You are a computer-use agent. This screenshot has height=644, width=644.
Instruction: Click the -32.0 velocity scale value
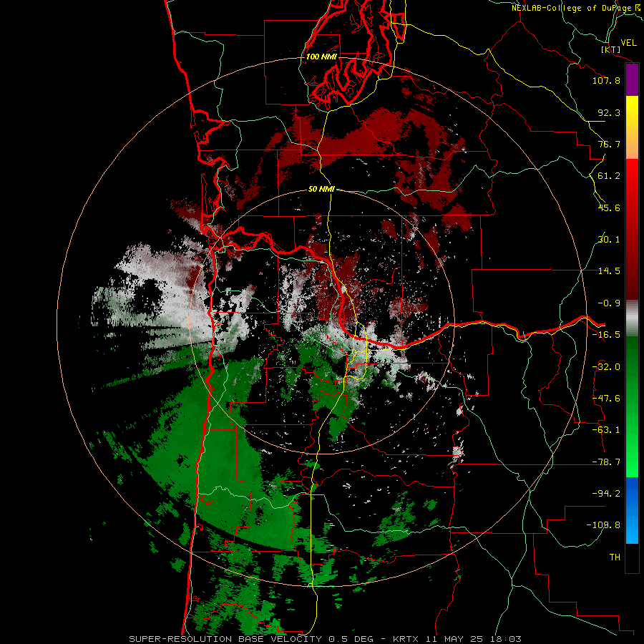(606, 367)
